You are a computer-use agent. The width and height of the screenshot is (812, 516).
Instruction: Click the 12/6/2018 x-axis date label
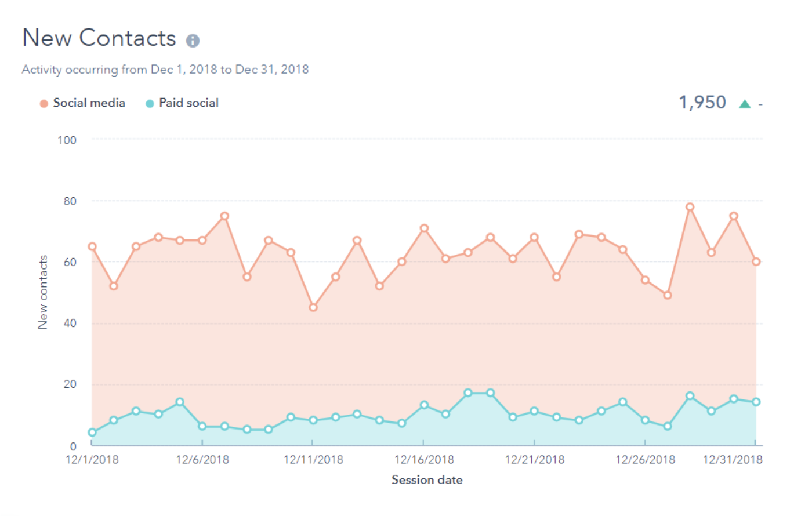[202, 460]
